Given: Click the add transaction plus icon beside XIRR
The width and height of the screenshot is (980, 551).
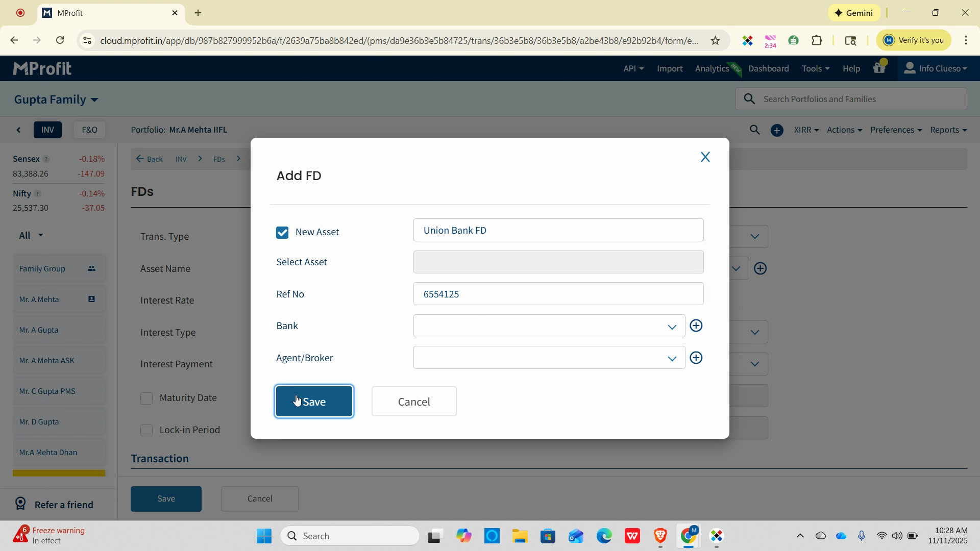Looking at the screenshot, I should tap(776, 131).
